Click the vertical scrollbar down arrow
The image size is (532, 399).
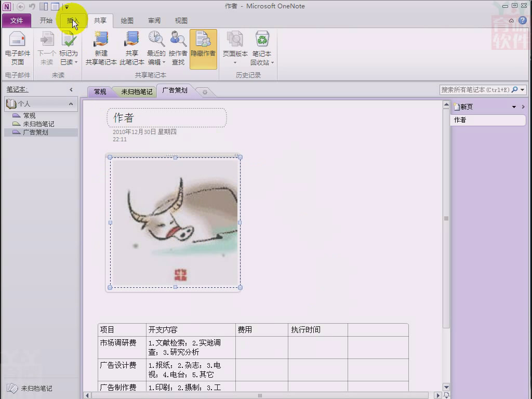pyautogui.click(x=446, y=387)
